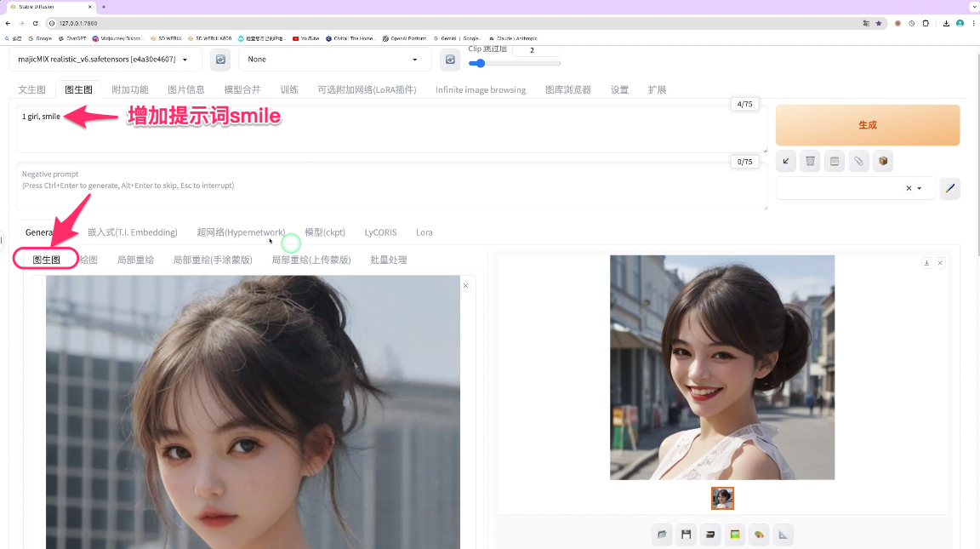Open the 图片信息 tab
Viewport: 980px width, 549px height.
186,89
